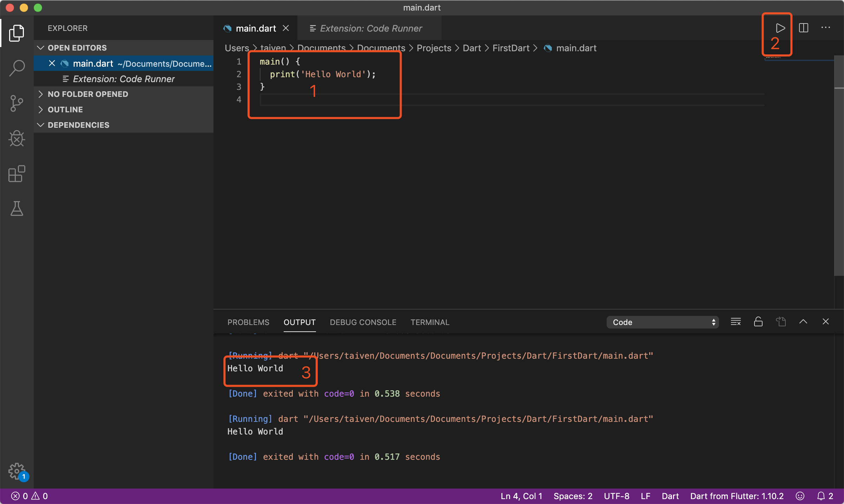
Task: Open the Code output channel dropdown
Action: point(662,322)
